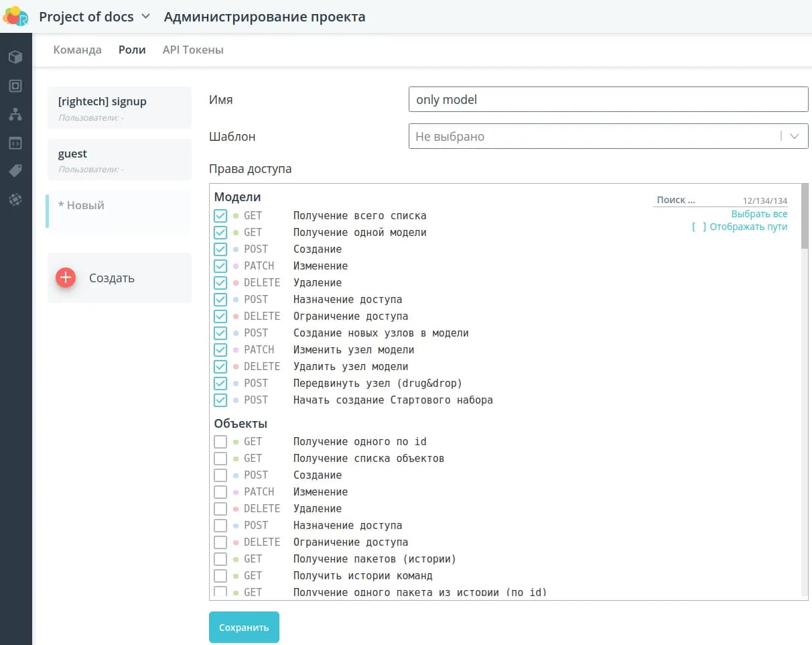Click the permissions list vertical scrollbar
This screenshot has height=645, width=812.
[x=804, y=221]
